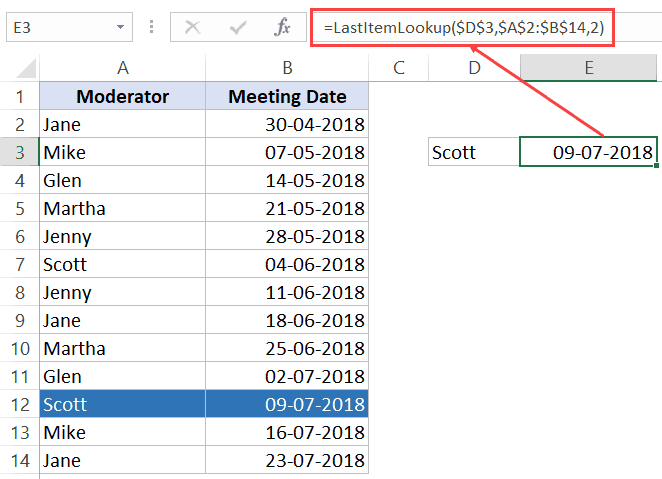Click the Enter checkmark icon in formula bar
Screen dimensions: 662x479
click(x=238, y=28)
